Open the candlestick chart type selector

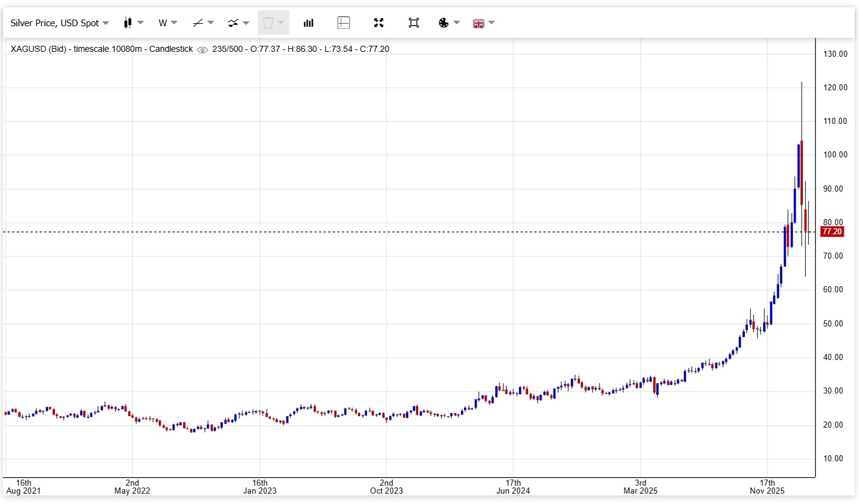[133, 23]
